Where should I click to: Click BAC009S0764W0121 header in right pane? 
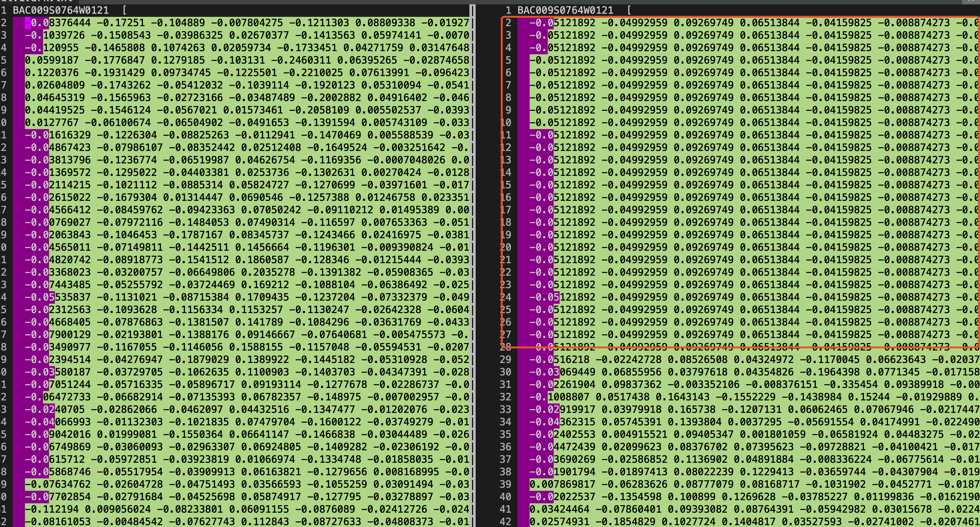tap(565, 10)
